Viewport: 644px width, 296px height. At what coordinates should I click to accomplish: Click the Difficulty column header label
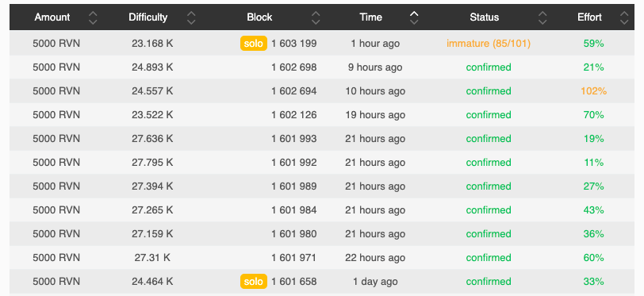pyautogui.click(x=148, y=17)
